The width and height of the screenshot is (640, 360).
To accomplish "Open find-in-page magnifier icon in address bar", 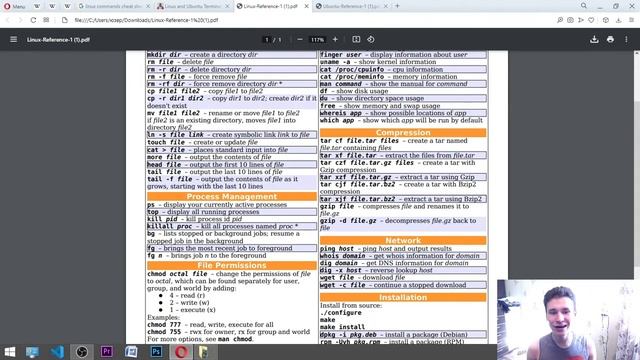I will (560, 20).
